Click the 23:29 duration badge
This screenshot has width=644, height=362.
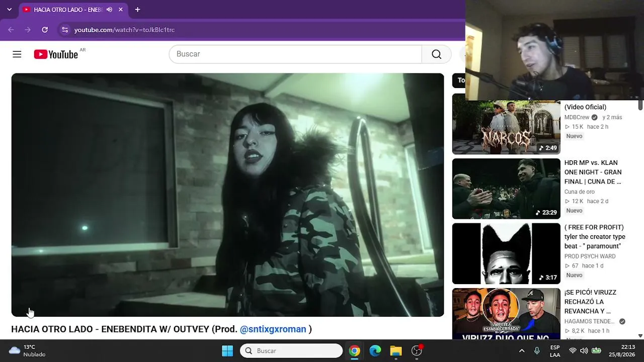click(x=546, y=213)
